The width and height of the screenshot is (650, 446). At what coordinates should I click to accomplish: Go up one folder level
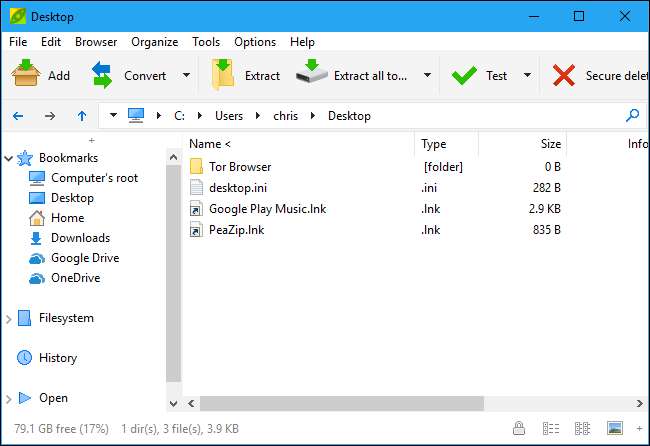[82, 116]
